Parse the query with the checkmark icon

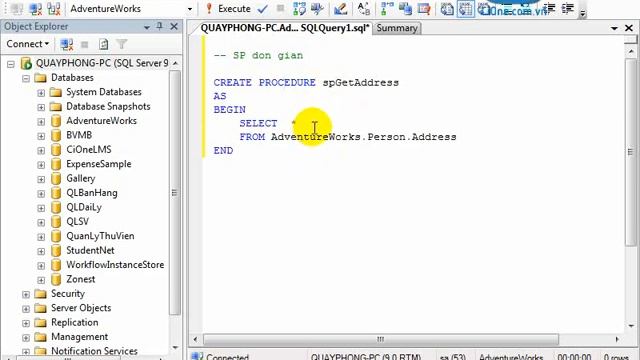pos(263,9)
